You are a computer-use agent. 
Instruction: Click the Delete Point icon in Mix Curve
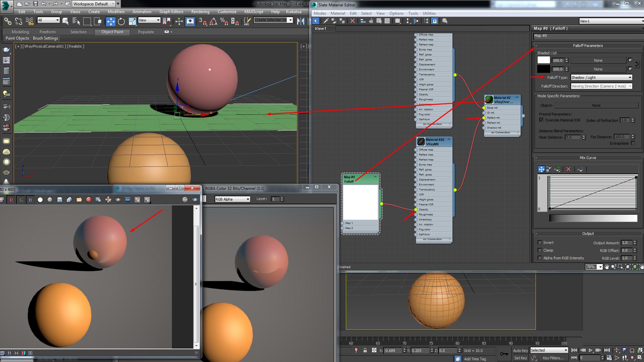(568, 169)
